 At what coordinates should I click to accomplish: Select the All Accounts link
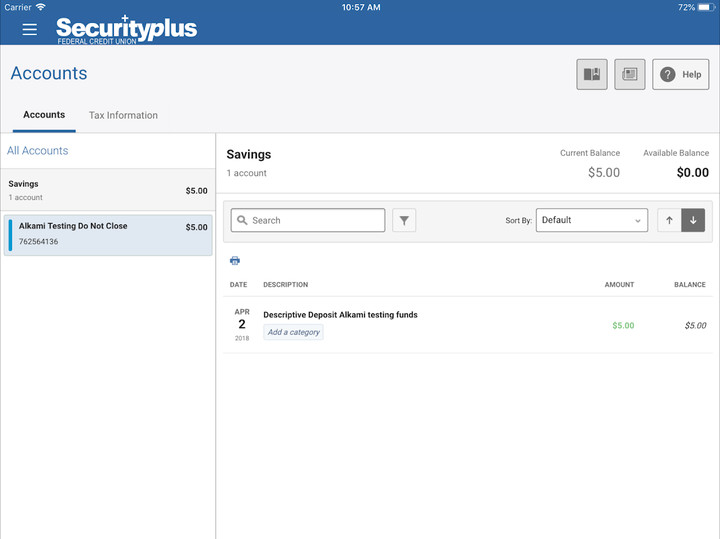[x=38, y=151]
